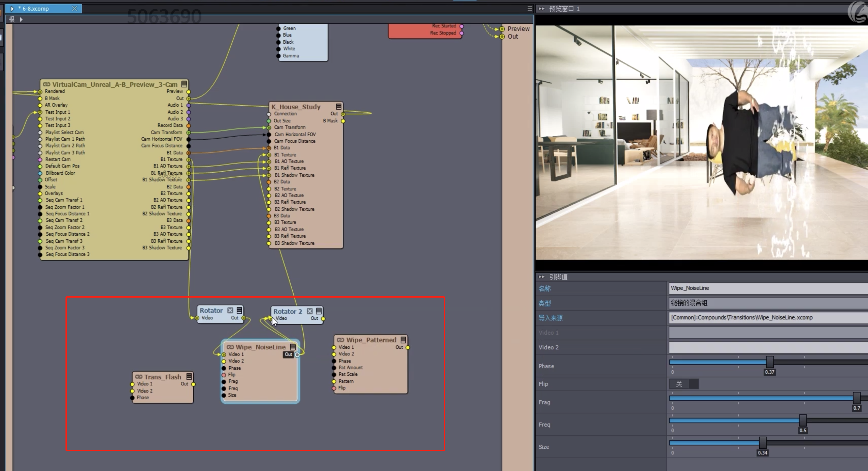Click the Rotator 2 node's crossed-box icon
Image resolution: width=868 pixels, height=471 pixels.
point(310,311)
